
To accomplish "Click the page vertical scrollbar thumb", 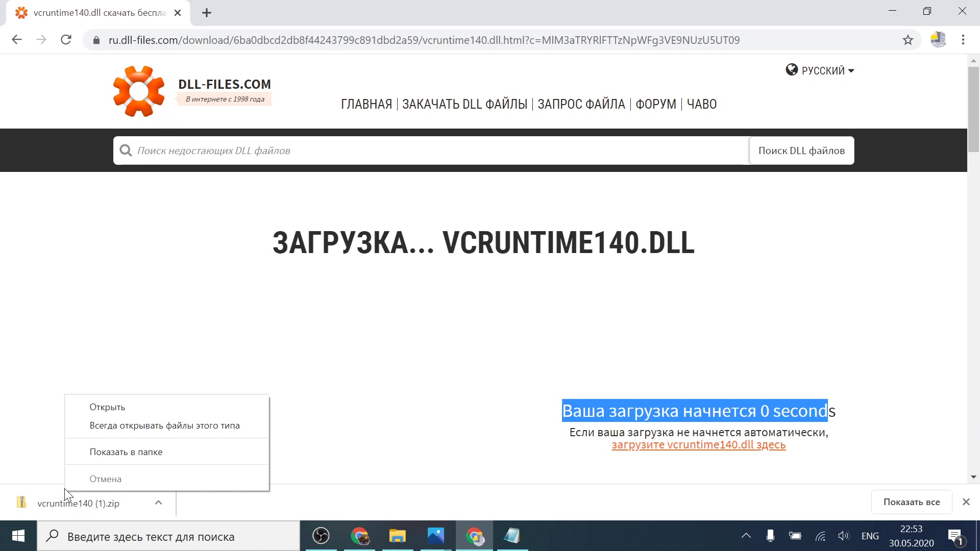I will [973, 110].
